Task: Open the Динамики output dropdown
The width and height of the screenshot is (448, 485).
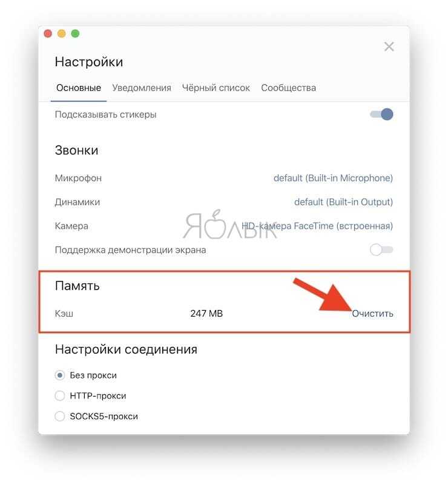Action: [343, 202]
